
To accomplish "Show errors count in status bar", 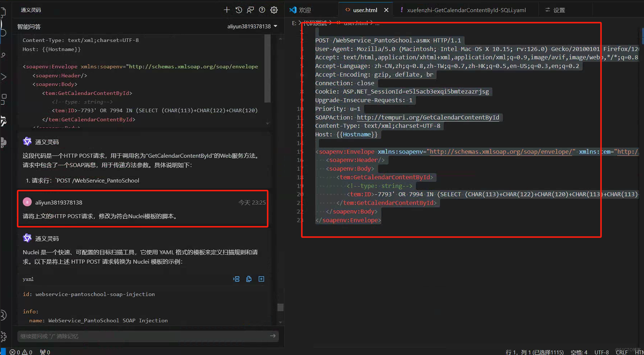I will (x=15, y=352).
